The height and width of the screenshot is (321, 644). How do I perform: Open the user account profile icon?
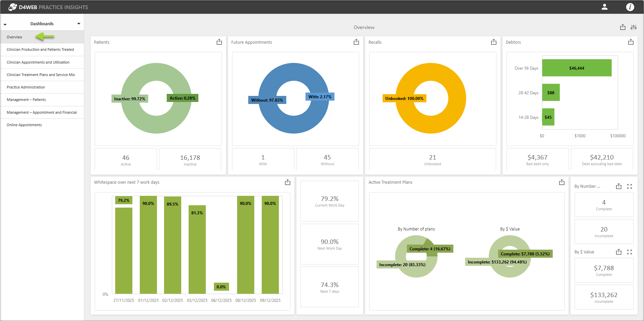point(605,7)
